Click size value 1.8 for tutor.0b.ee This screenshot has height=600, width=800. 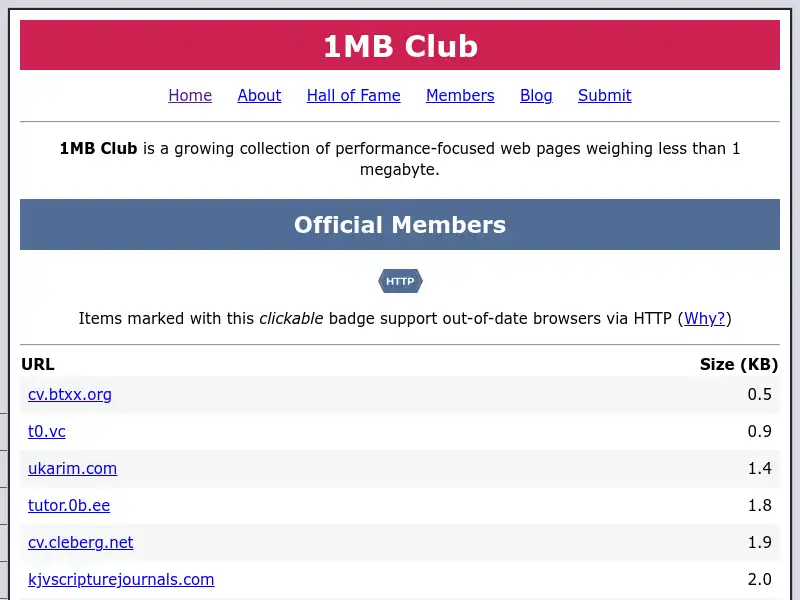click(760, 506)
